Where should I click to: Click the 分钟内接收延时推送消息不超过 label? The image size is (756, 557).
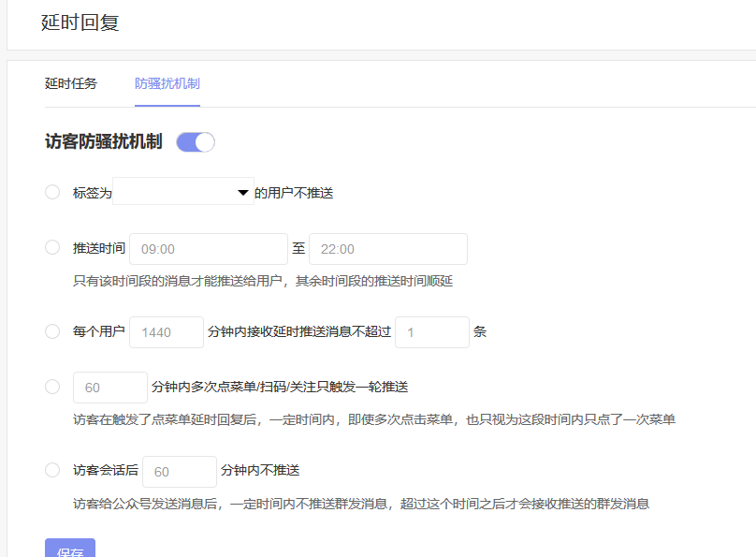click(299, 331)
